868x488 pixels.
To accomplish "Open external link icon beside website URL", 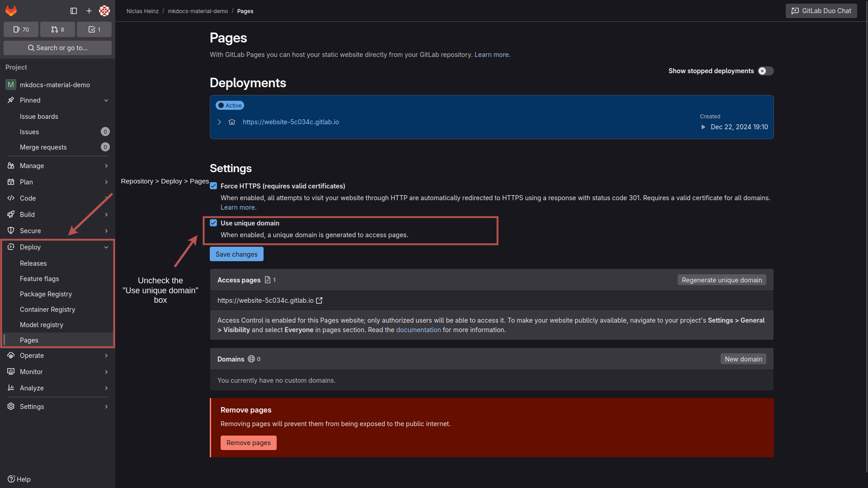I will [x=319, y=300].
